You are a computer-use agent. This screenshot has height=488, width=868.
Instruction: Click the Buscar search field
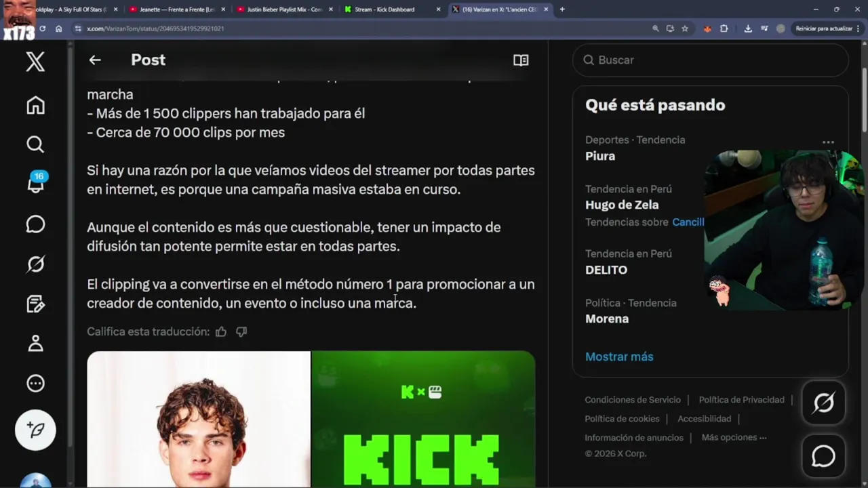pos(710,60)
